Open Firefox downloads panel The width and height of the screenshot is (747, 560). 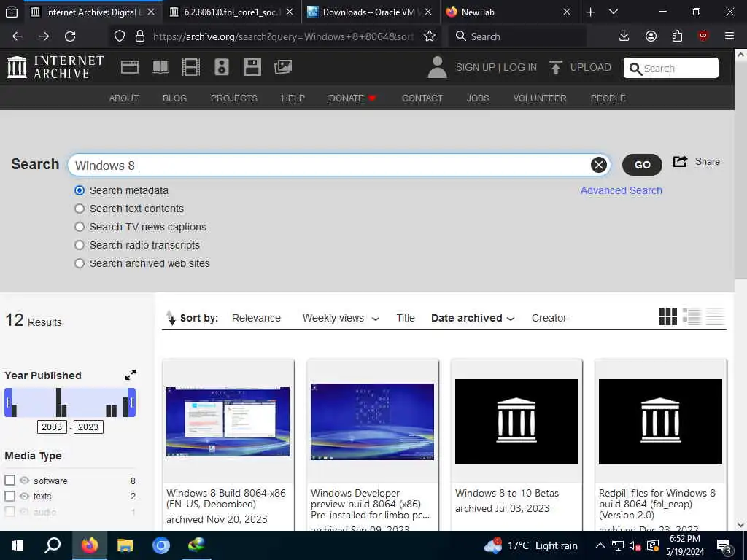(x=624, y=36)
